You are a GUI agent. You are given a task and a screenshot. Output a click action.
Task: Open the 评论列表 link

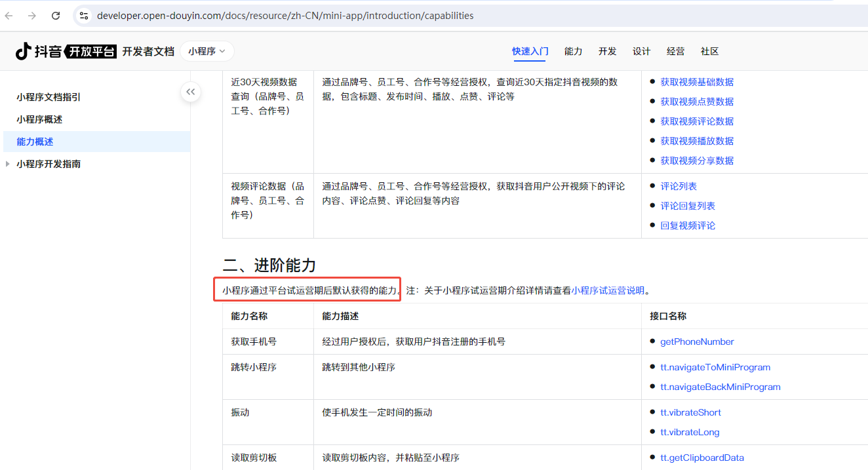point(679,186)
